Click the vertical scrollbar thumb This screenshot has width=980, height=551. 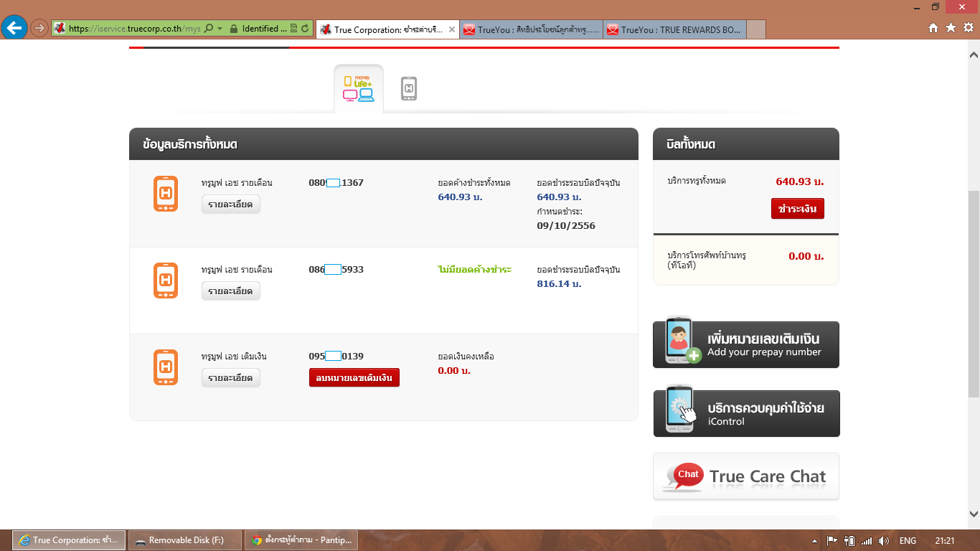click(x=974, y=294)
